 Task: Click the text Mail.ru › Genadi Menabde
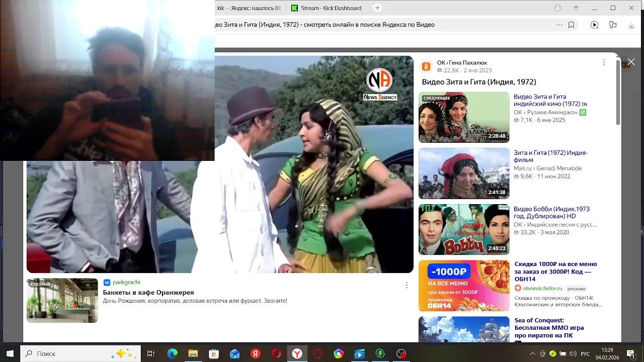[x=547, y=168]
